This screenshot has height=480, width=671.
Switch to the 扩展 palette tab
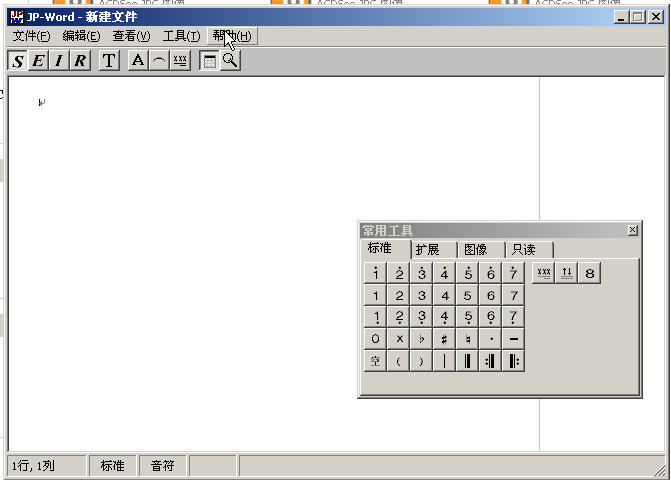click(x=433, y=250)
